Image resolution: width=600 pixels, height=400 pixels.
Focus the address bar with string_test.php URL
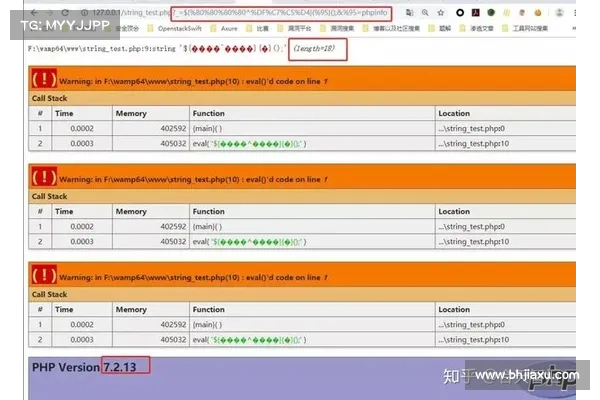click(240, 13)
